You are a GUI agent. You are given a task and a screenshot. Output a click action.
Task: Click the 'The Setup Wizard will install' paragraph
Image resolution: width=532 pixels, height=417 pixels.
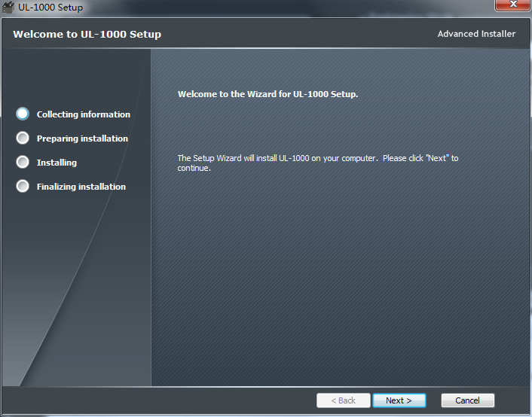[x=318, y=163]
